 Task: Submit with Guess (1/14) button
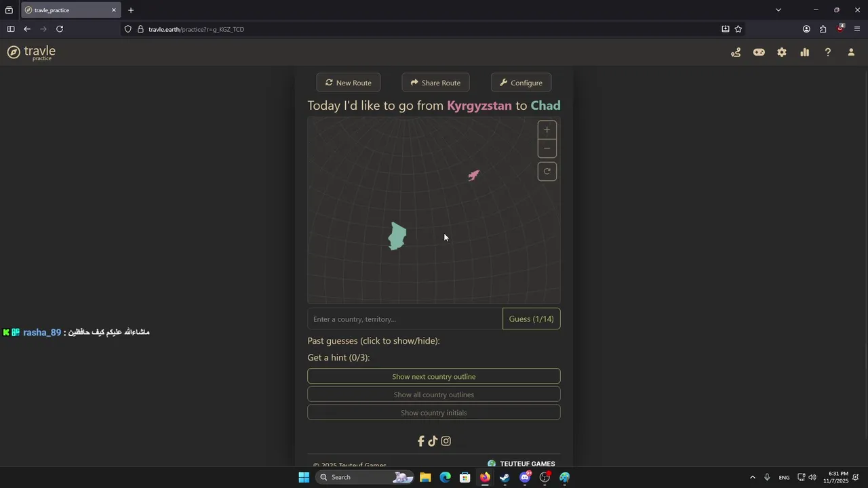(x=532, y=319)
